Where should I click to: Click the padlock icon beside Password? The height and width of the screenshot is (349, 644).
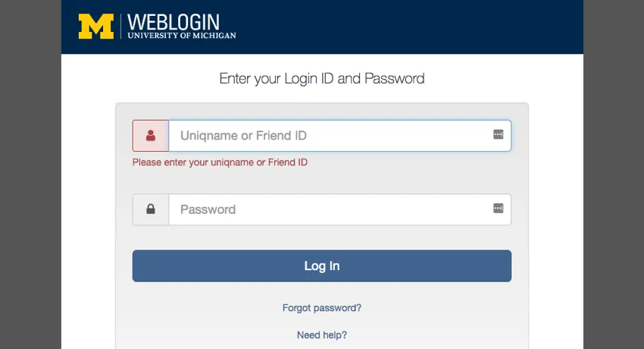pyautogui.click(x=151, y=209)
